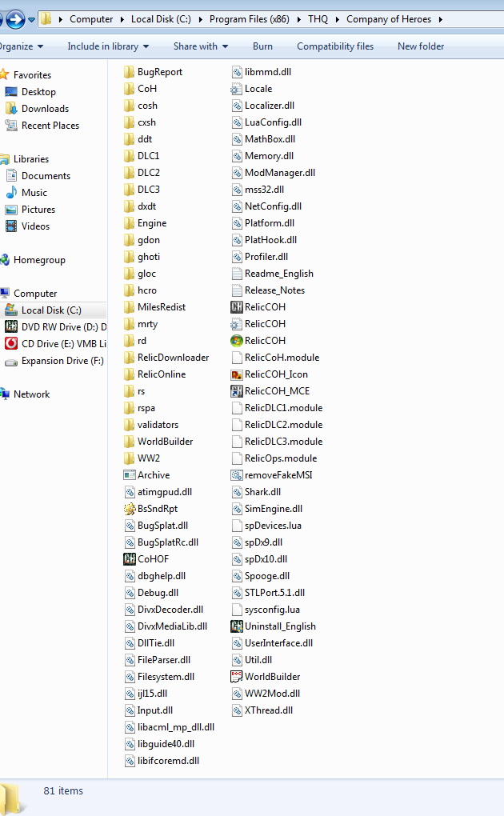Click the RelicDownloader folder icon
Screen dimensions: 504x816
129,358
